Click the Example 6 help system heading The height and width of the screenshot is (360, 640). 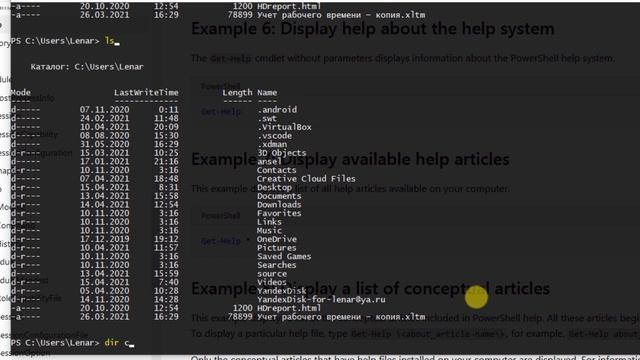[x=373, y=29]
